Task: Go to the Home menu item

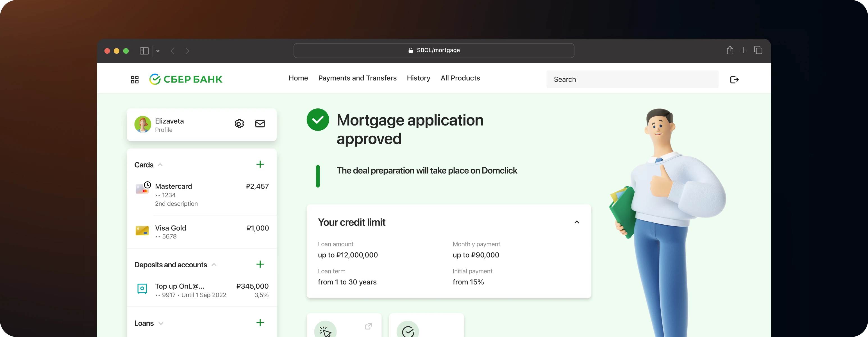Action: point(298,78)
